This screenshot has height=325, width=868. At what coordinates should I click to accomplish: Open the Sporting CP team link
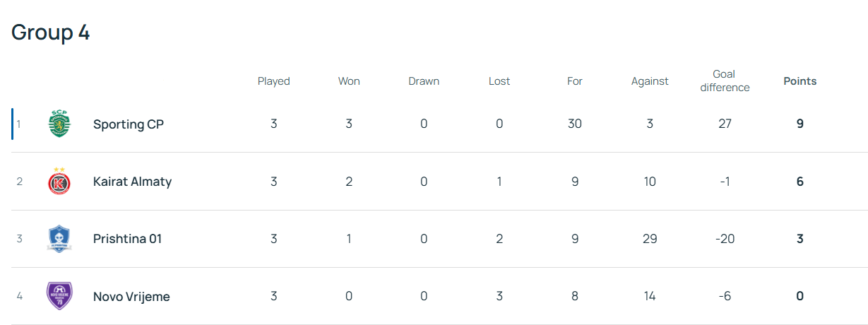coord(129,124)
